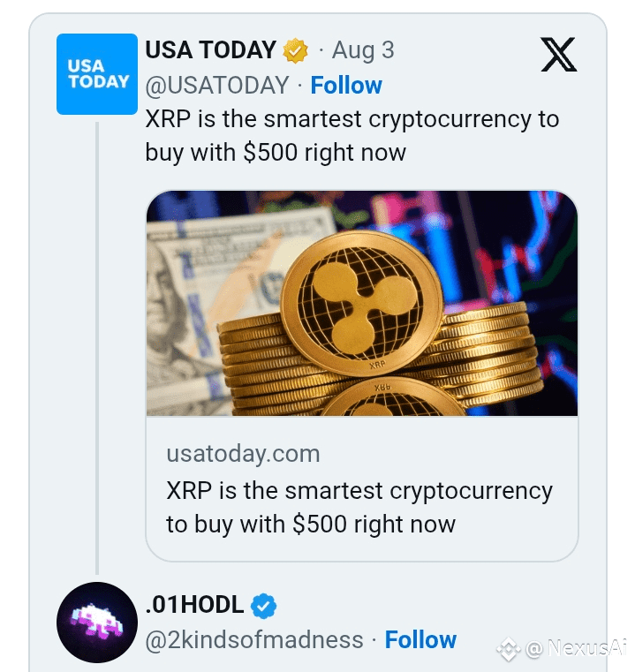Open the article card headline about XRP
This screenshot has height=672, width=635.
pyautogui.click(x=359, y=508)
